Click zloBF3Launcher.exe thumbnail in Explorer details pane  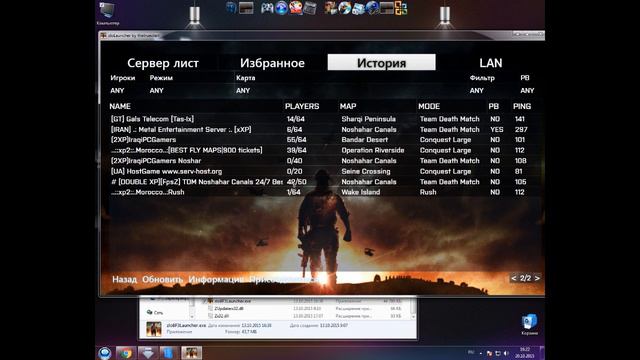point(154,329)
